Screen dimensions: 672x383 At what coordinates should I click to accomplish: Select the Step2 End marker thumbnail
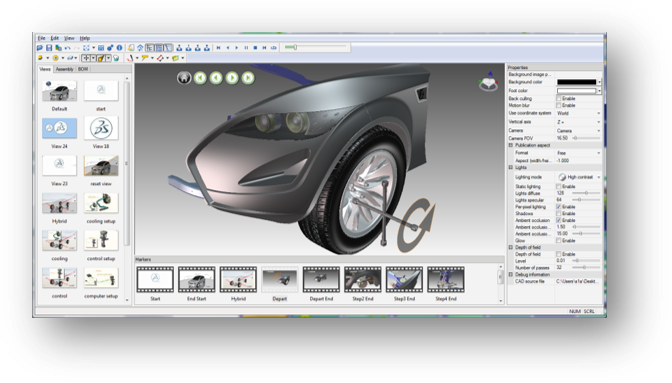[x=363, y=279]
